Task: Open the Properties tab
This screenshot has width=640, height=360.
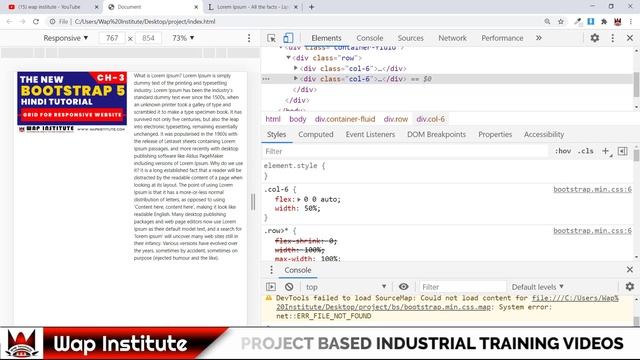Action: click(495, 134)
